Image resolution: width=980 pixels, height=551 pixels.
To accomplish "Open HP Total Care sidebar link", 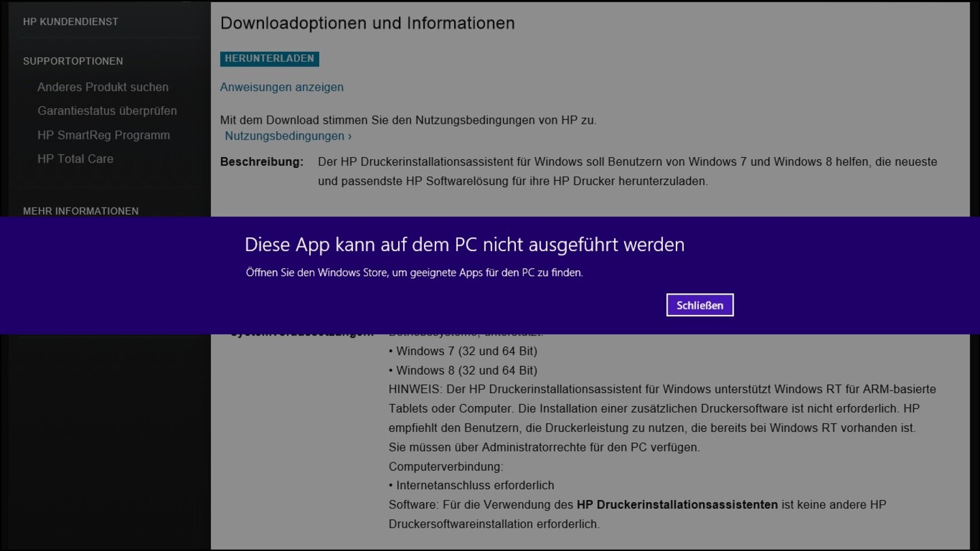I will point(76,159).
